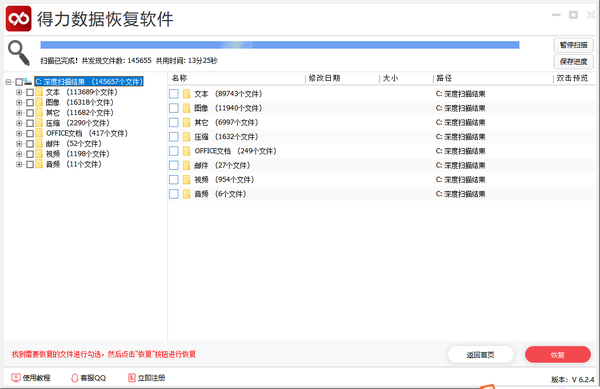Click the folder icon of 压缩 (1632个文件) row

(186, 137)
